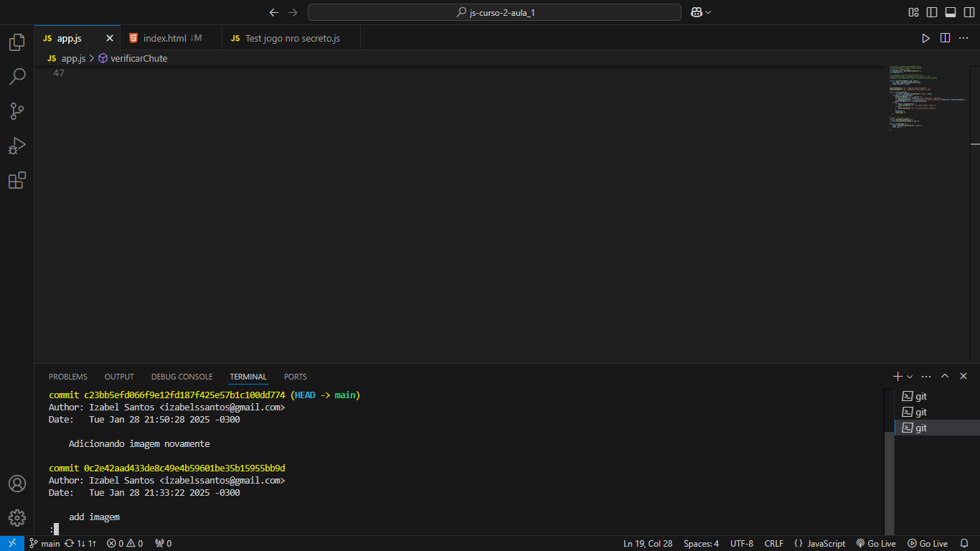
Task: Click the second Go Live button
Action: 928,543
